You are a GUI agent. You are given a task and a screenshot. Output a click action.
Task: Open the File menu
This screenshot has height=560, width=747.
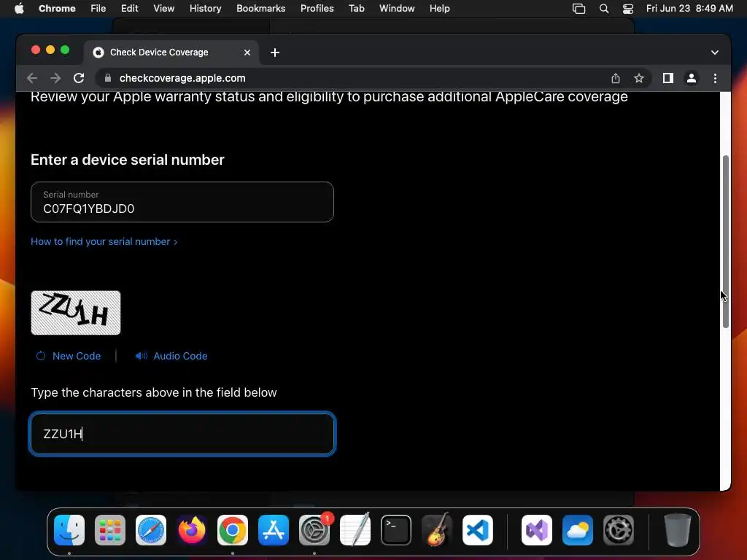(98, 9)
